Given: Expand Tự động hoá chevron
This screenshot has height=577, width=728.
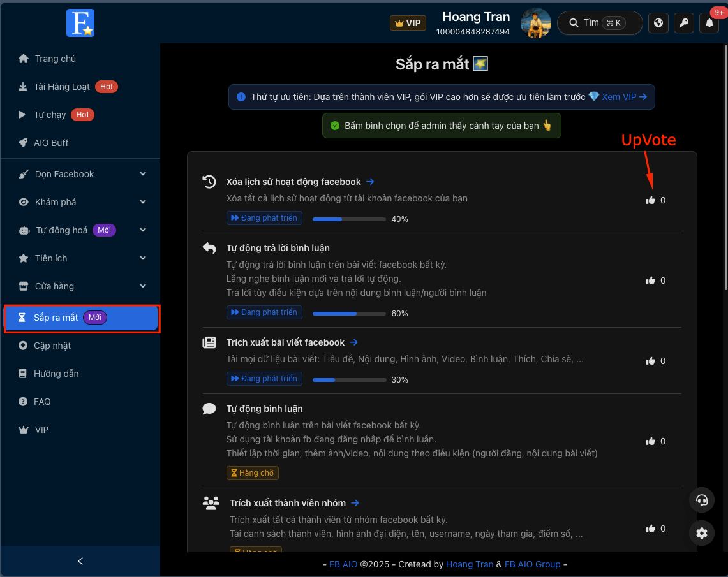Looking at the screenshot, I should click(143, 230).
